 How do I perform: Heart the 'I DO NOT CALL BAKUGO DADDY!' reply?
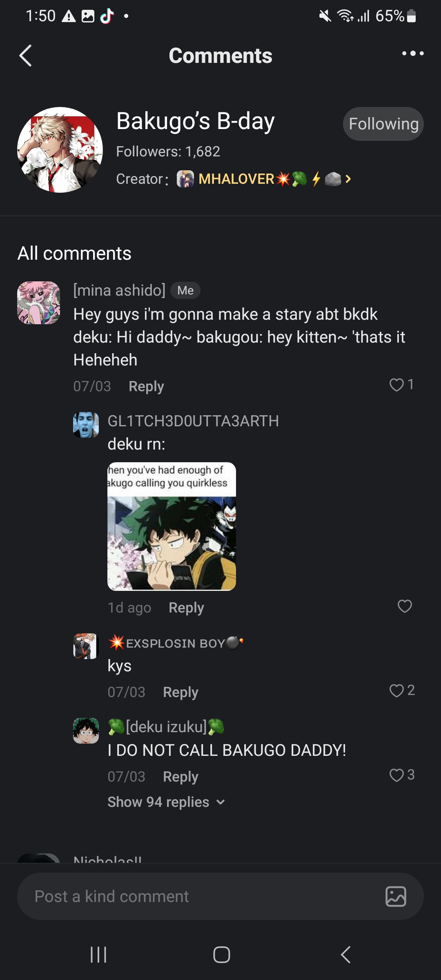click(x=396, y=775)
